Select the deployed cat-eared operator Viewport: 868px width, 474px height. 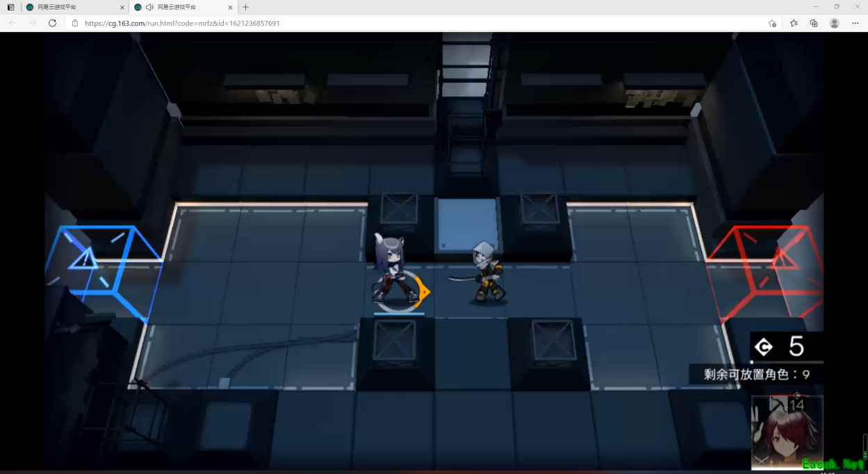394,270
